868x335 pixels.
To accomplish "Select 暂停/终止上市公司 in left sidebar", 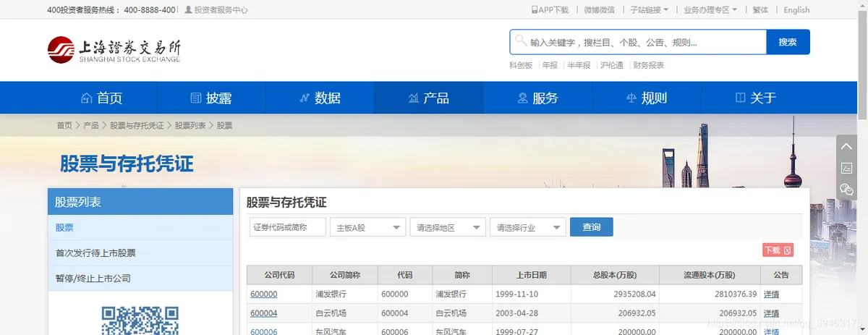I will (140, 278).
